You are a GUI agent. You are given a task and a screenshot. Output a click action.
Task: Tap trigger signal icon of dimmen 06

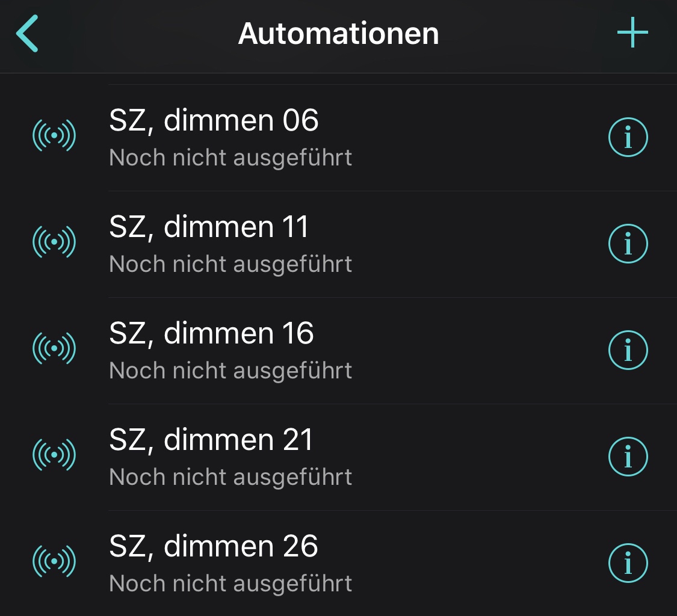coord(54,136)
